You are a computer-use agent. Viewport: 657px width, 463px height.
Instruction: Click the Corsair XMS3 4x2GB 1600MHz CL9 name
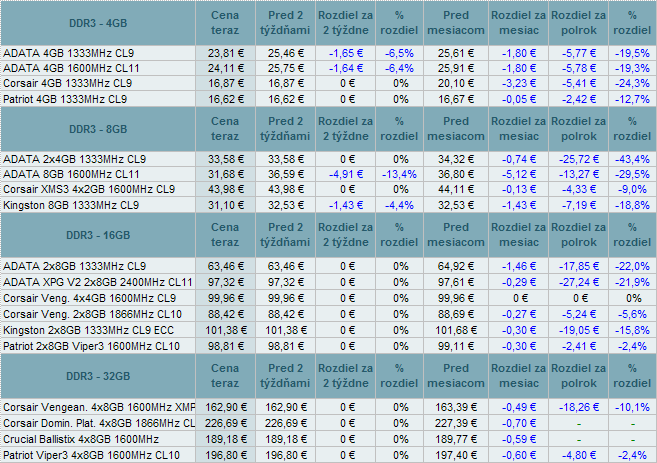tap(89, 189)
